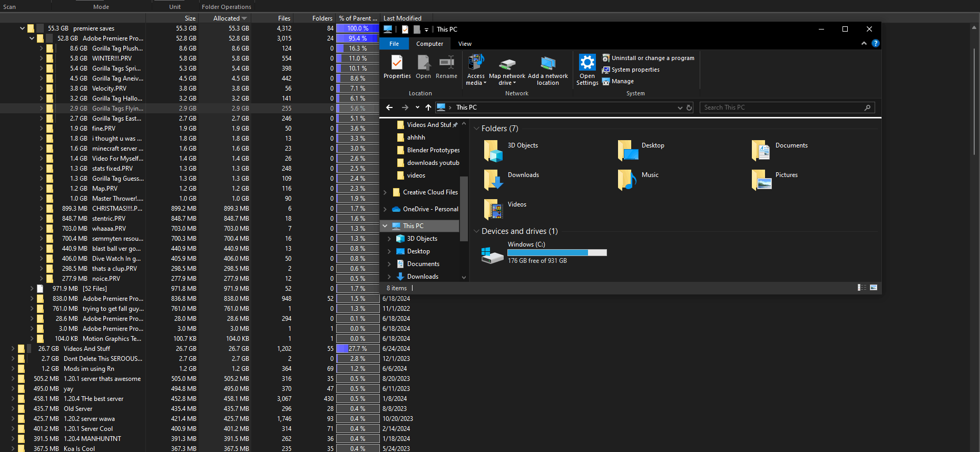Viewport: 980px width, 452px height.
Task: Expand the 26.7 GB 'Videos And Stuff' row
Action: (13, 349)
